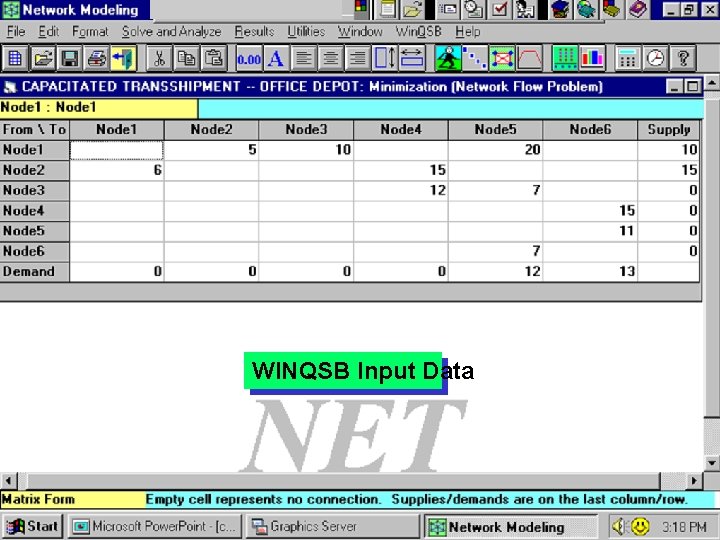The image size is (720, 540).
Task: Solve the problem with running man icon
Action: [448, 58]
